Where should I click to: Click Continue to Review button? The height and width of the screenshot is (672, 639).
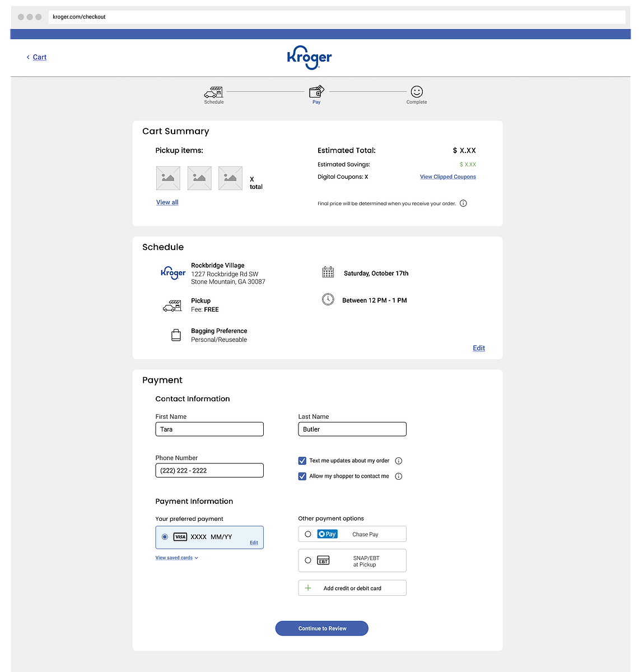321,628
